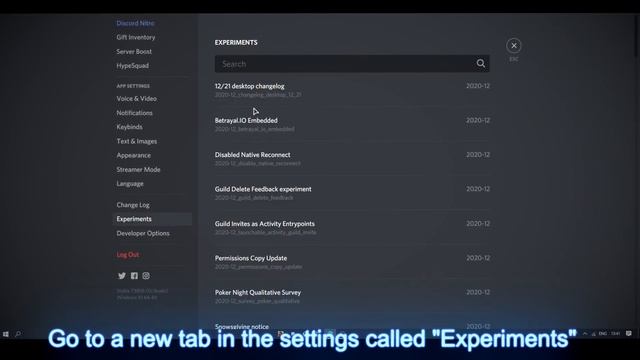
Task: Click the Windows taskbar search icon
Action: 18,334
